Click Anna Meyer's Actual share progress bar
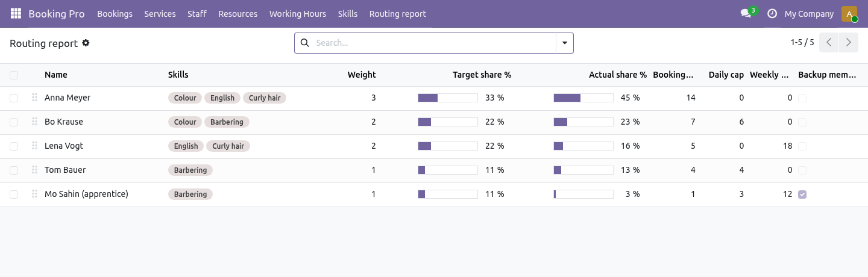 [x=583, y=98]
